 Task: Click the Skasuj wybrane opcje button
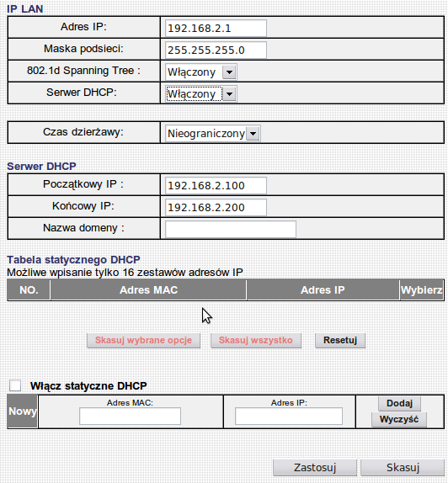pos(144,341)
